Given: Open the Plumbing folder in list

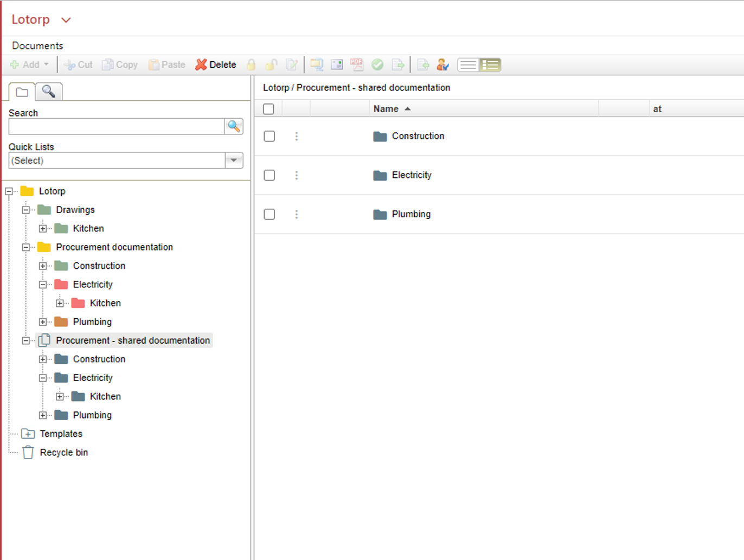Looking at the screenshot, I should (411, 214).
